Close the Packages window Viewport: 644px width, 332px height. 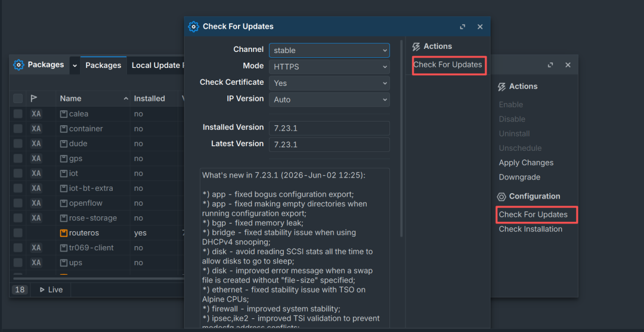(568, 65)
